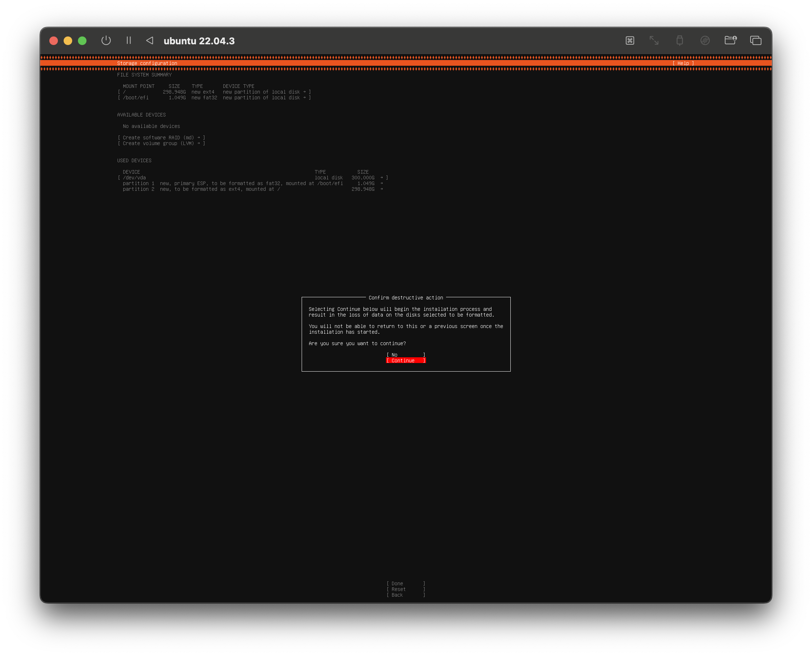Open partition 2 ext4 row arrow
Image resolution: width=812 pixels, height=656 pixels.
381,189
